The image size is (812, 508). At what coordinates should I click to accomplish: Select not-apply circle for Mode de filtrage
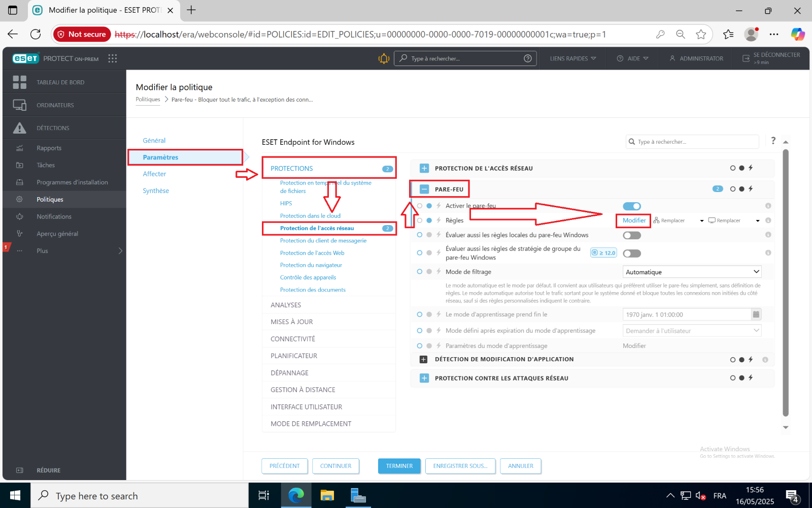[420, 272]
